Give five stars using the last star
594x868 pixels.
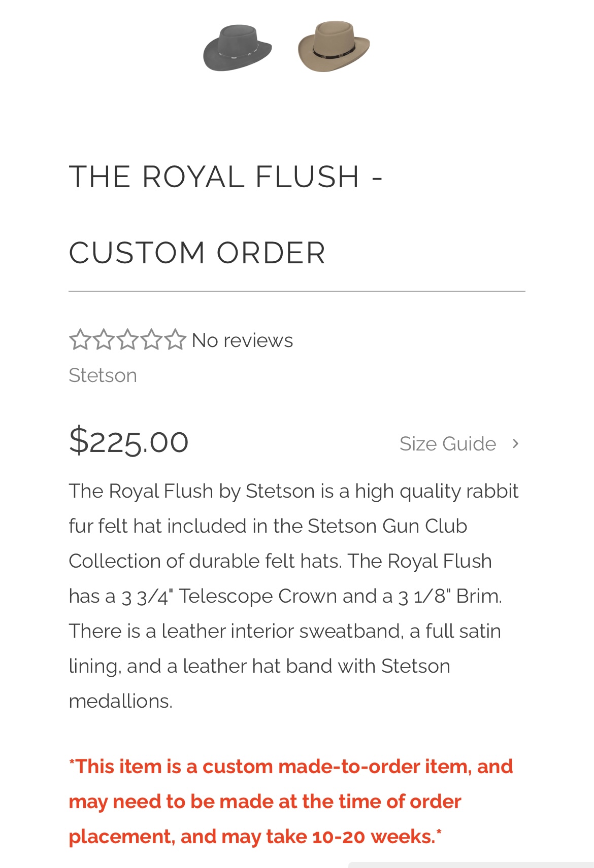coord(175,340)
